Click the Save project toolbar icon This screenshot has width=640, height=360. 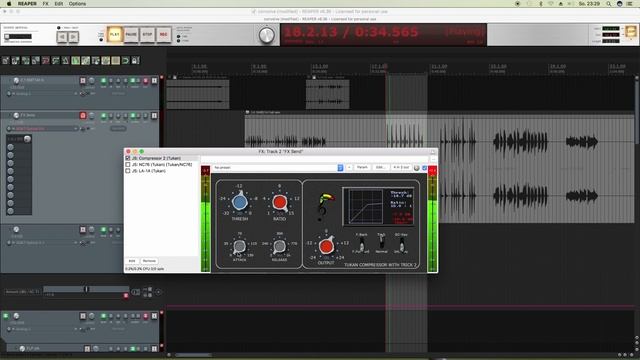coord(26,61)
